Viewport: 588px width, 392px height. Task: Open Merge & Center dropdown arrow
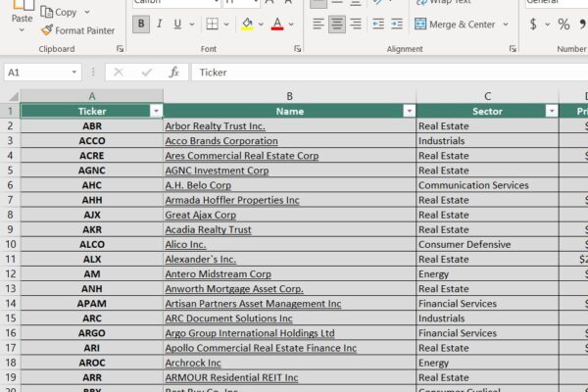coord(506,24)
